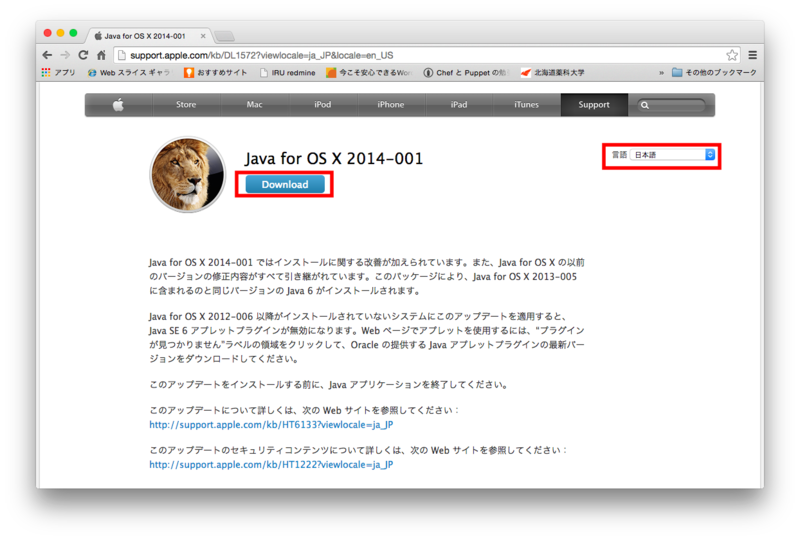Open the Chrome hamburger menu
800x540 pixels.
point(753,55)
